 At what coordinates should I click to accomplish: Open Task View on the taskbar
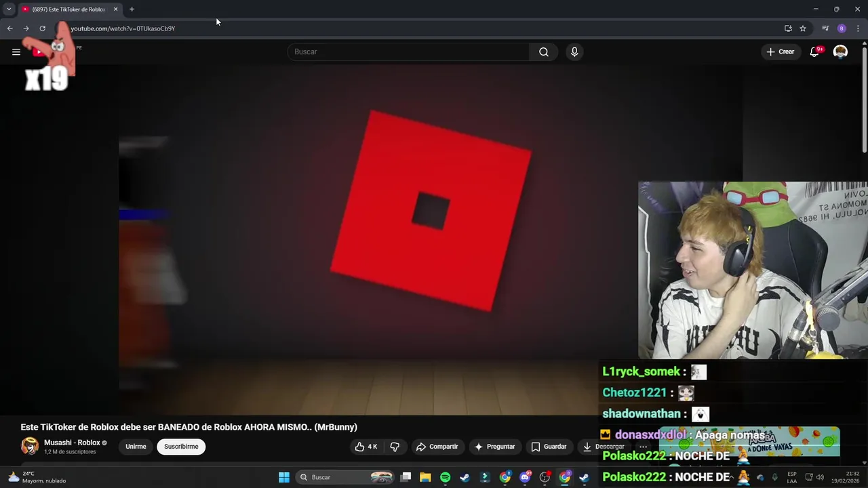[406, 477]
